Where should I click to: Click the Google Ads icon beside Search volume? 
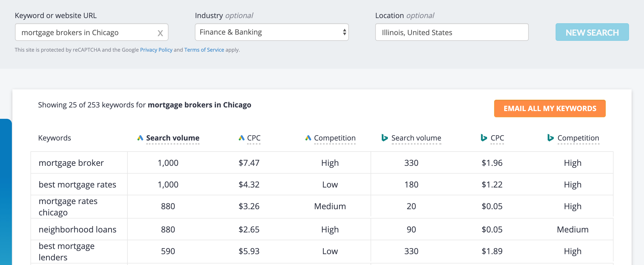[140, 138]
